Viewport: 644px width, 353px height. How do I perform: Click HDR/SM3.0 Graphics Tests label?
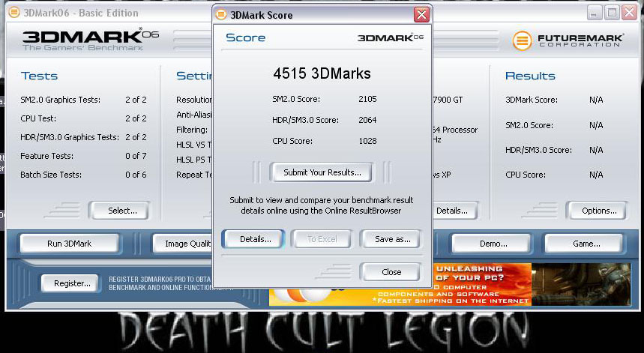[x=70, y=137]
